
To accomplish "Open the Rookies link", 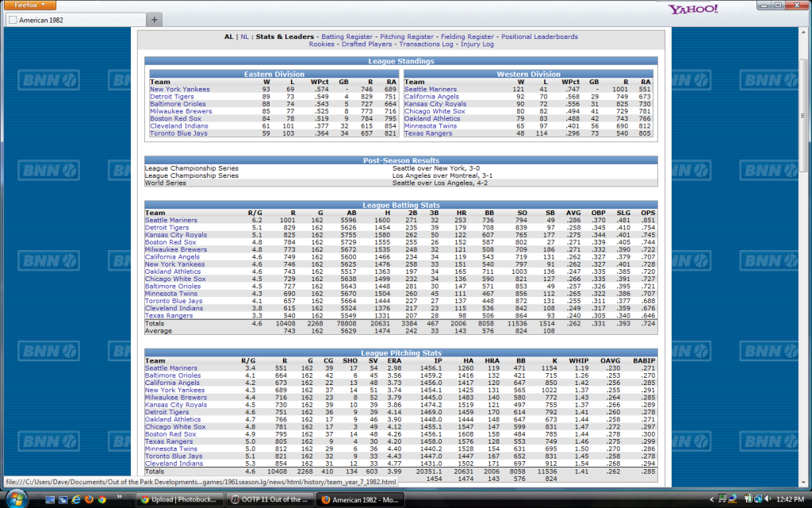I will 322,44.
